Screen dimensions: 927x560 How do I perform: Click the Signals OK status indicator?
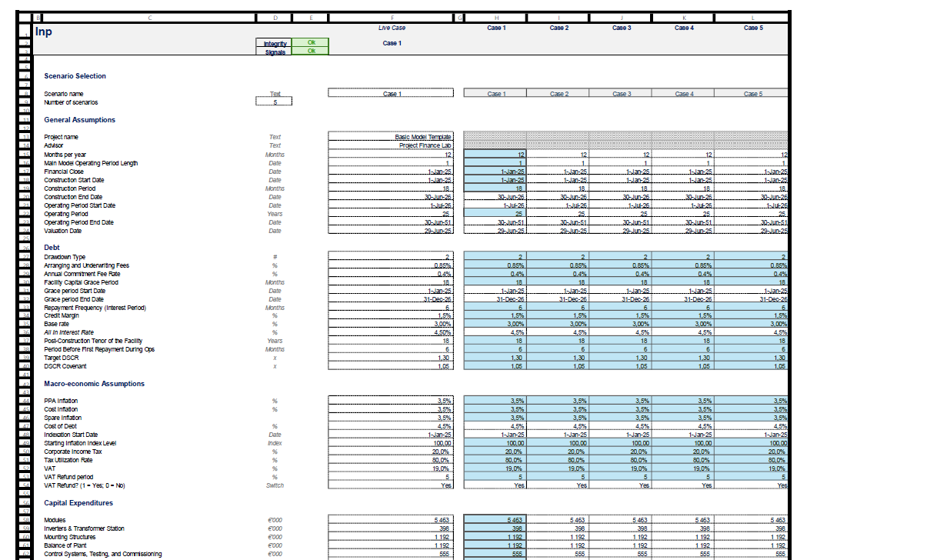[x=310, y=52]
